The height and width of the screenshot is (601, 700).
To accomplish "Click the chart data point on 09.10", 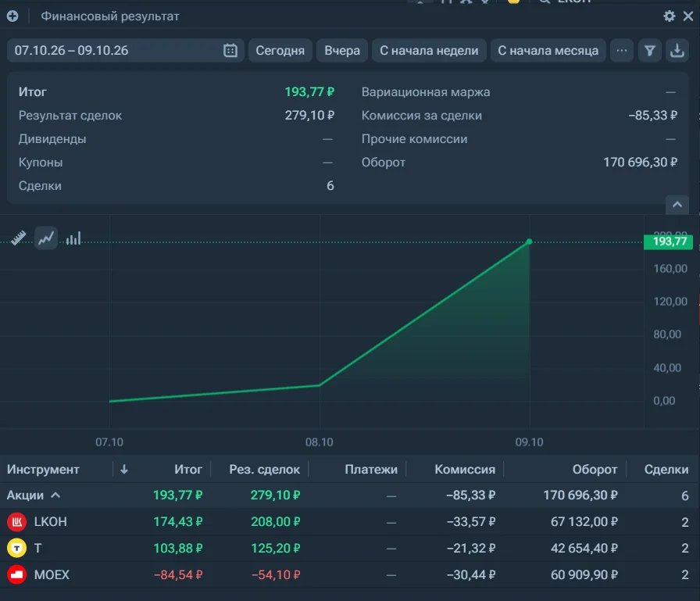I will pos(529,241).
